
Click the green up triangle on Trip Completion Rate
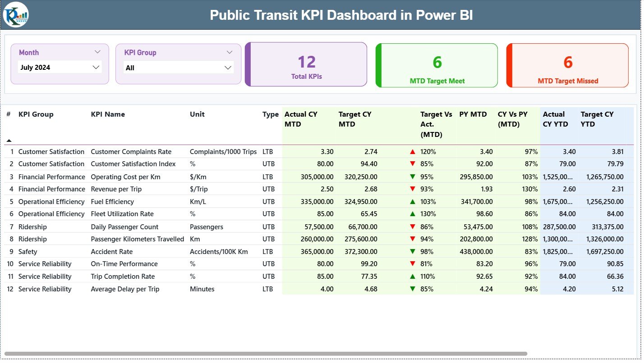412,277
